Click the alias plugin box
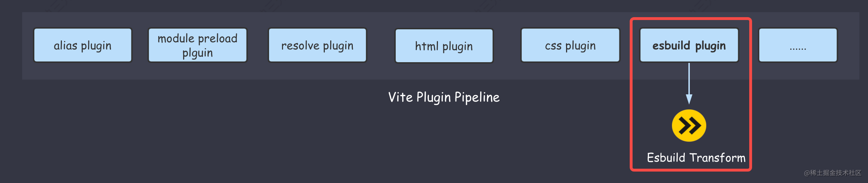This screenshot has height=183, width=868. pos(83,45)
